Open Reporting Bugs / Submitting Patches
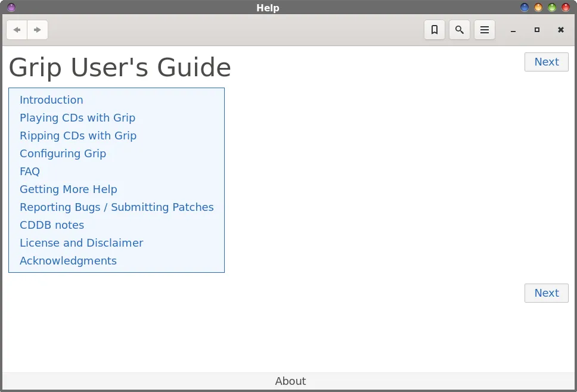 coord(117,207)
